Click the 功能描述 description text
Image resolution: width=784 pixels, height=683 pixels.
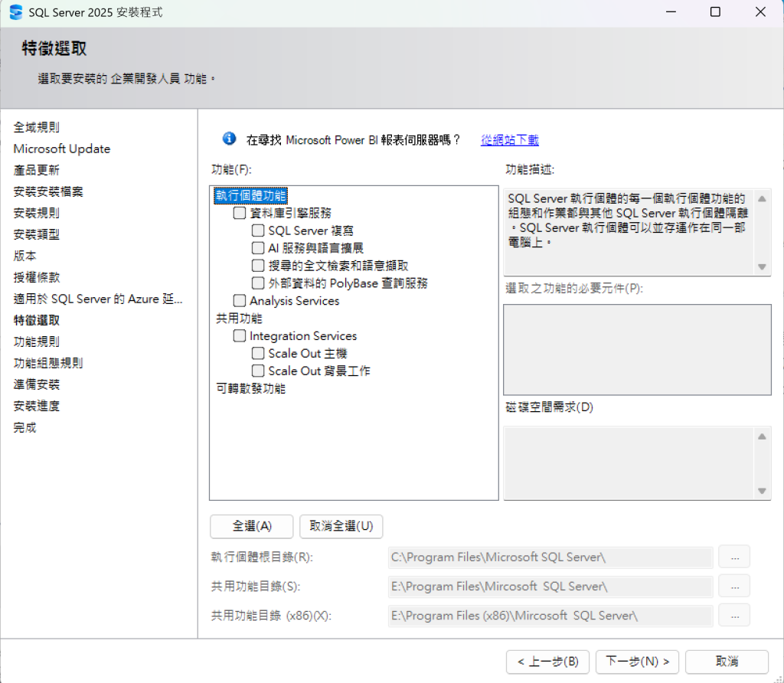click(628, 221)
